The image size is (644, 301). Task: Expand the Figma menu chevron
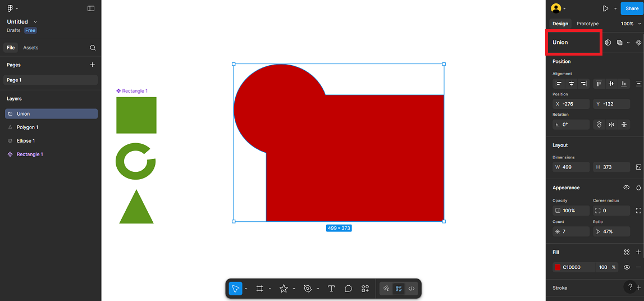[x=17, y=8]
